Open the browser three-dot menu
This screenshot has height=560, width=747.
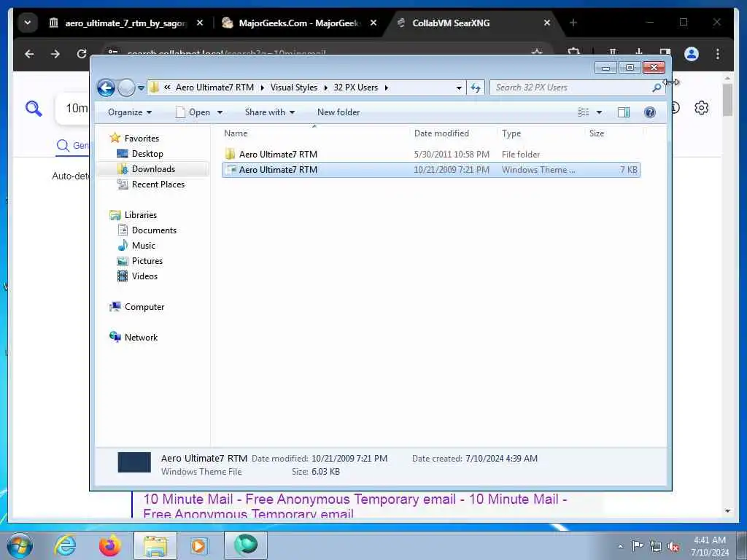718,54
